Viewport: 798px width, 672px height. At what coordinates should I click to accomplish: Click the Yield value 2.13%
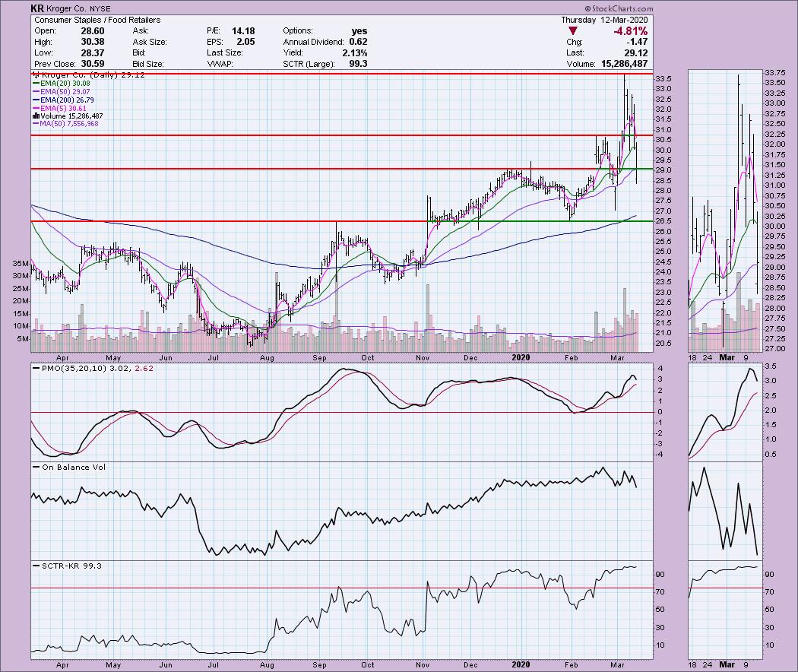355,53
